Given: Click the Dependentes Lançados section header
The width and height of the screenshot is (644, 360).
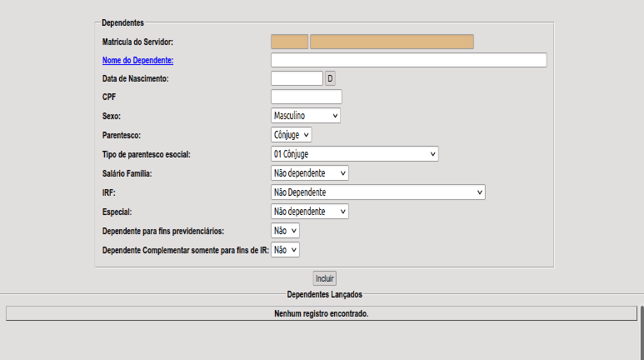Looking at the screenshot, I should point(325,294).
